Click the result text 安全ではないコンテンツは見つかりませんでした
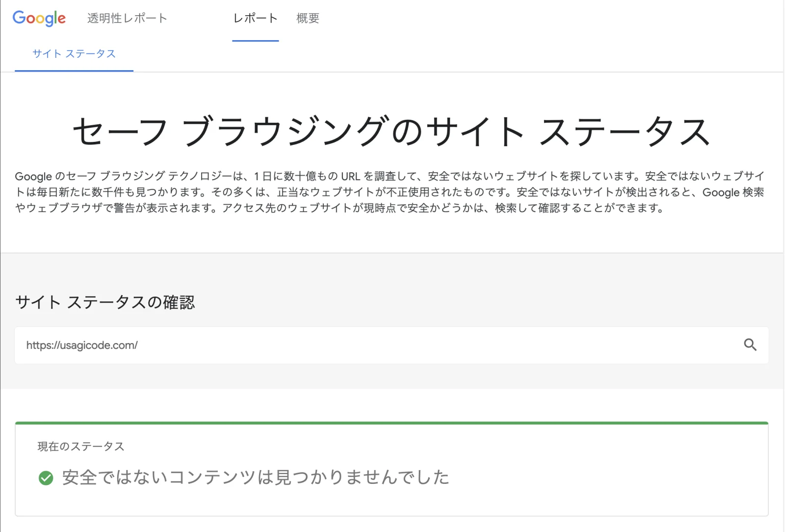The image size is (785, 532). coord(256,477)
